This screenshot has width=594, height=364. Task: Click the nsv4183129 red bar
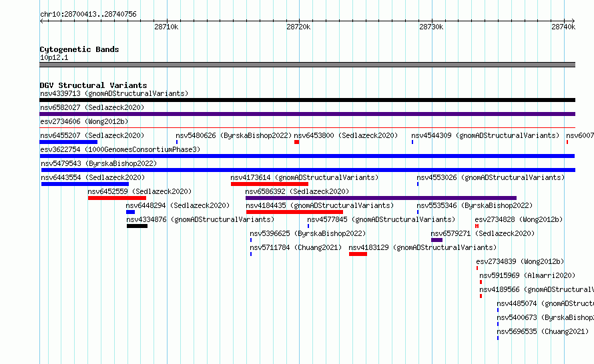(x=358, y=254)
